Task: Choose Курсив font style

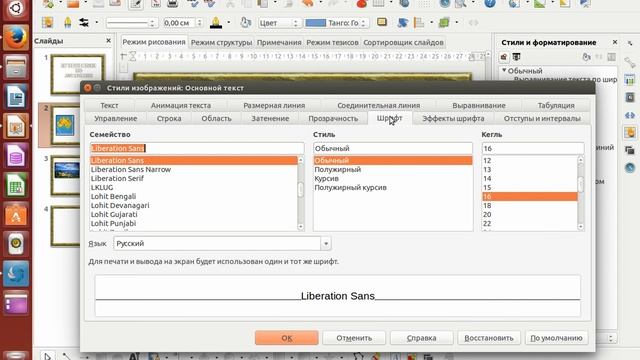Action: point(326,178)
